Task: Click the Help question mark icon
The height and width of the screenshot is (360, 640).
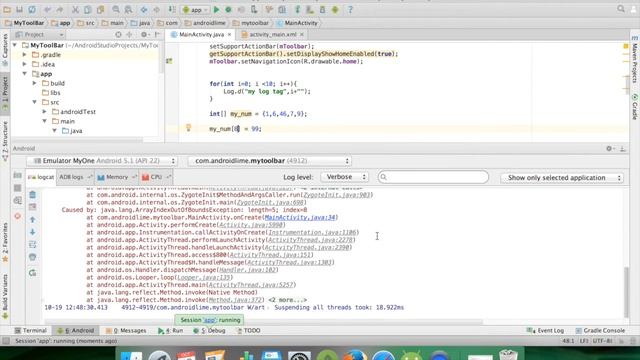Action: [x=350, y=9]
